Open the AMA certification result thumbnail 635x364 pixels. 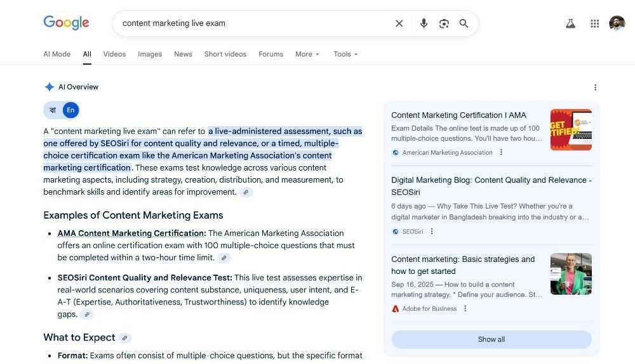click(x=571, y=129)
